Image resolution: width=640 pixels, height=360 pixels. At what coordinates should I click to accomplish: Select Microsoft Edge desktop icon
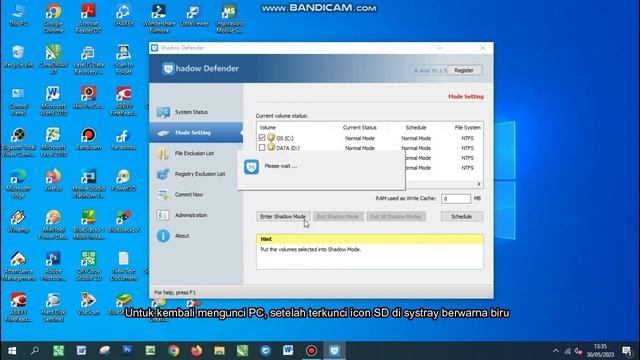(x=18, y=184)
